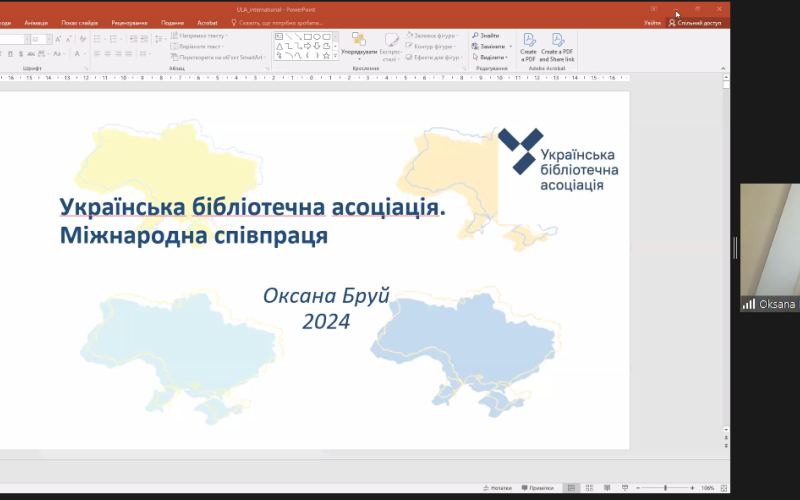
Task: Align text right in the paragraph group
Action: 118,54
